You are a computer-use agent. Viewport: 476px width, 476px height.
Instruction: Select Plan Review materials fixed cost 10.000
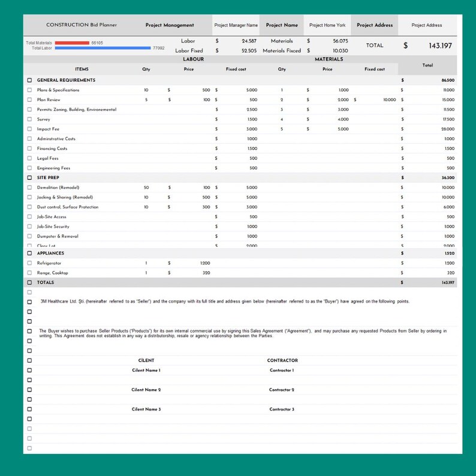click(x=390, y=100)
